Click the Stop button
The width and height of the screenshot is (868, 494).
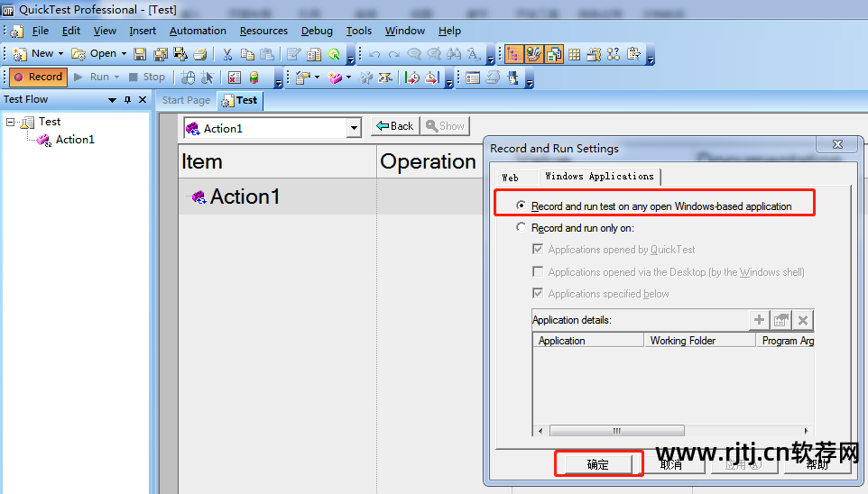pyautogui.click(x=147, y=78)
